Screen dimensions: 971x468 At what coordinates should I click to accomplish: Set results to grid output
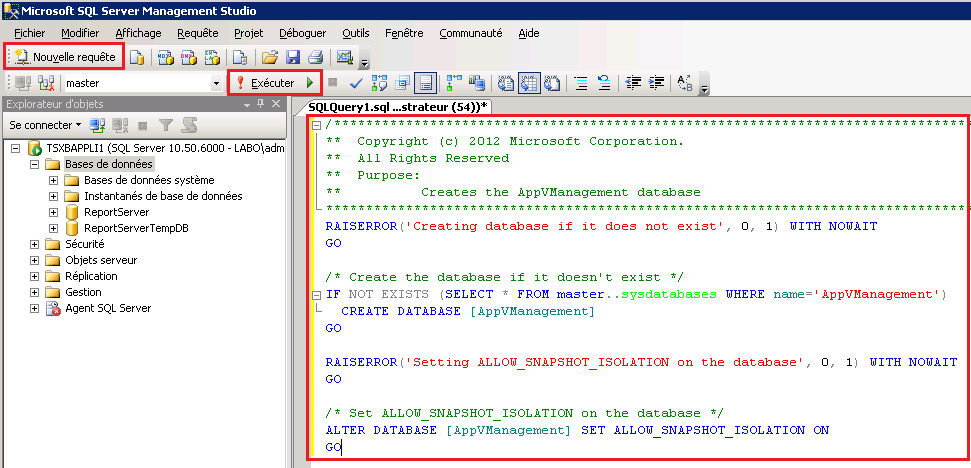tap(529, 82)
